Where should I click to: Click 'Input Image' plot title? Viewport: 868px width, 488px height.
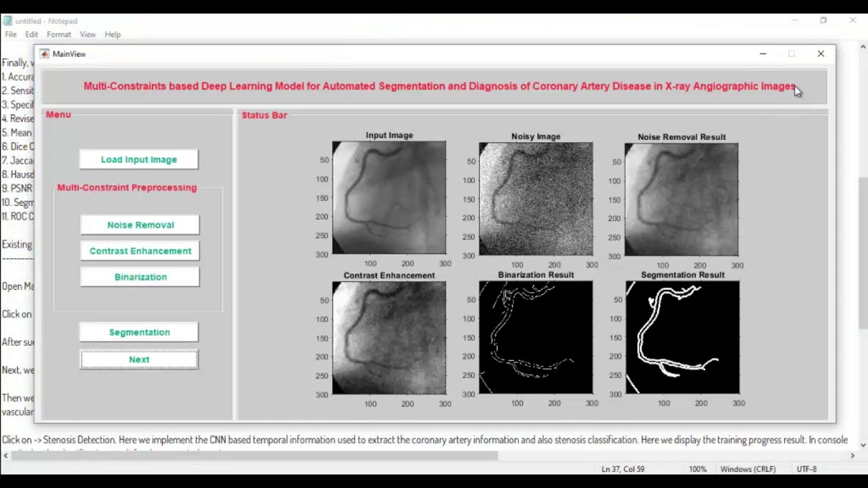pyautogui.click(x=389, y=135)
